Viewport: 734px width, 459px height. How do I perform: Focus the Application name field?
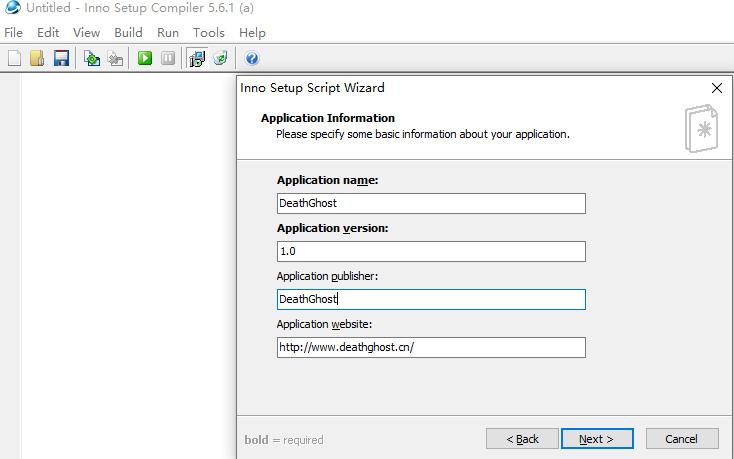click(431, 204)
